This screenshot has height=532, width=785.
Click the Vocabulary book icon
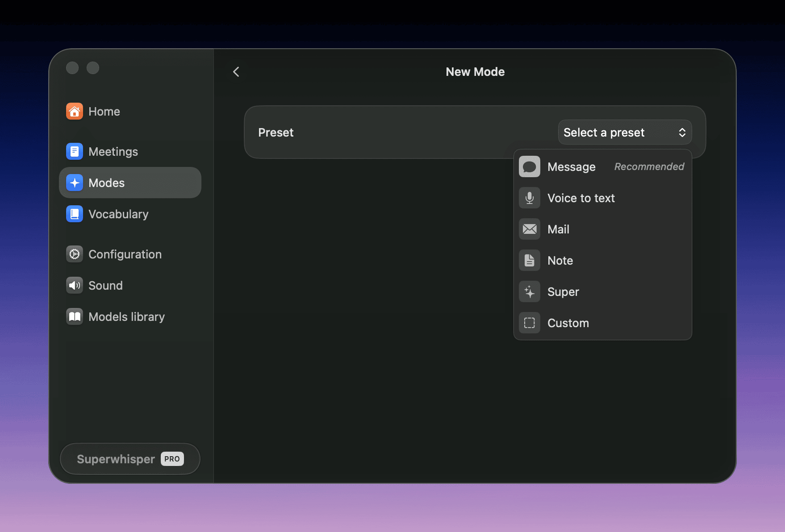pos(75,214)
